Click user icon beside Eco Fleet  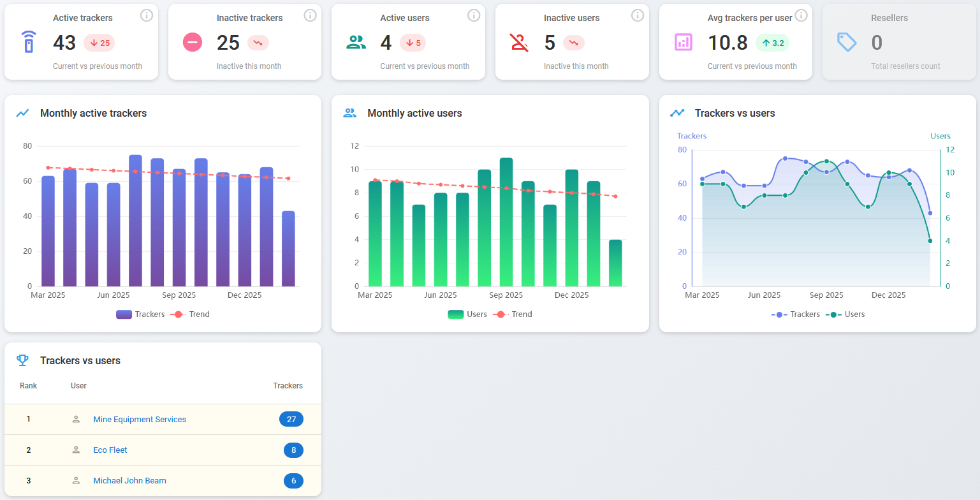pos(76,450)
